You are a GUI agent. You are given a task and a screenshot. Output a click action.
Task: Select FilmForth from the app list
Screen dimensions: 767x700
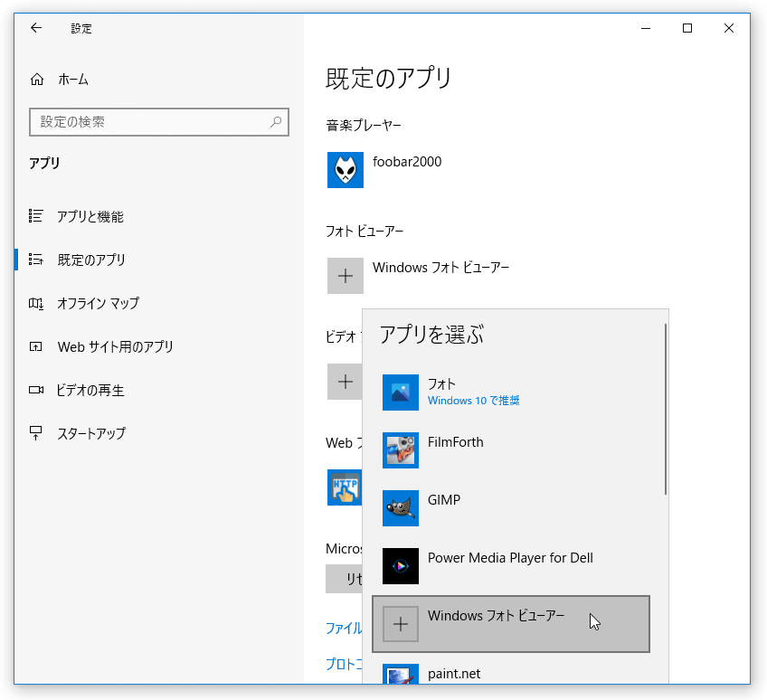click(511, 450)
